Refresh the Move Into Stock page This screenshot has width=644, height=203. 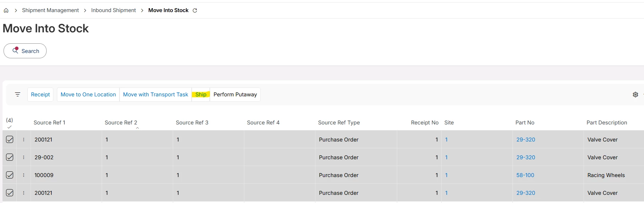pyautogui.click(x=195, y=10)
